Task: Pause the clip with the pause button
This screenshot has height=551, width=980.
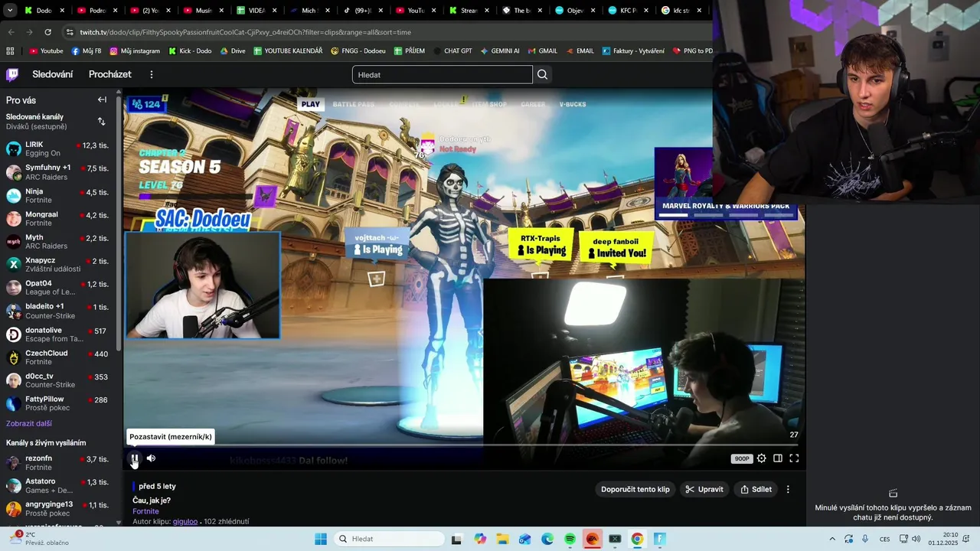Action: (x=135, y=458)
